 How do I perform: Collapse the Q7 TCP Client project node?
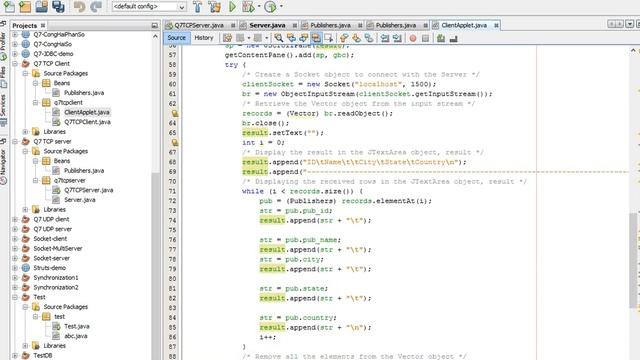click(15, 64)
